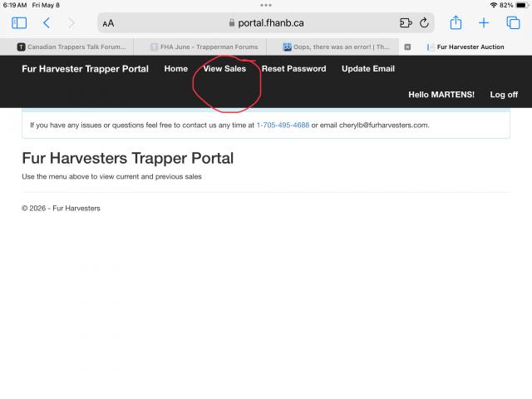Tap the Fri May 8 date
Viewport: 532px width, 399px height.
[x=46, y=5]
